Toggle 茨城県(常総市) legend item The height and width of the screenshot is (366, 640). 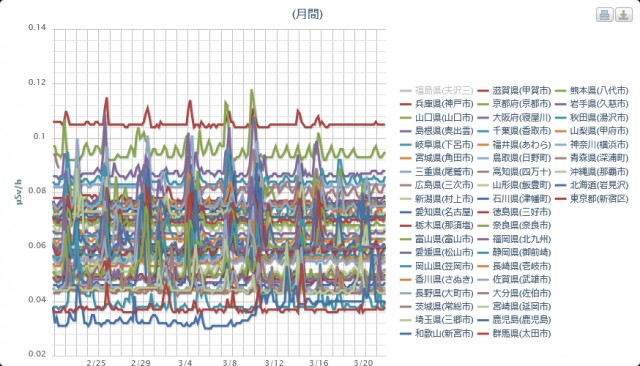point(436,306)
